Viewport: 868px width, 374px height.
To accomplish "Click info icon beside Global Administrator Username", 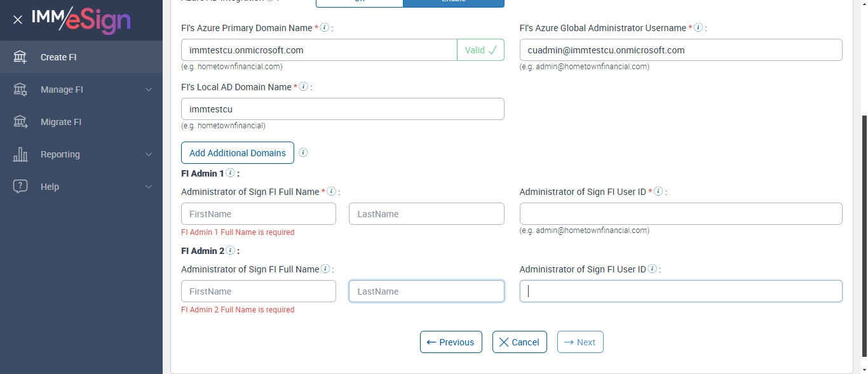I will click(698, 28).
